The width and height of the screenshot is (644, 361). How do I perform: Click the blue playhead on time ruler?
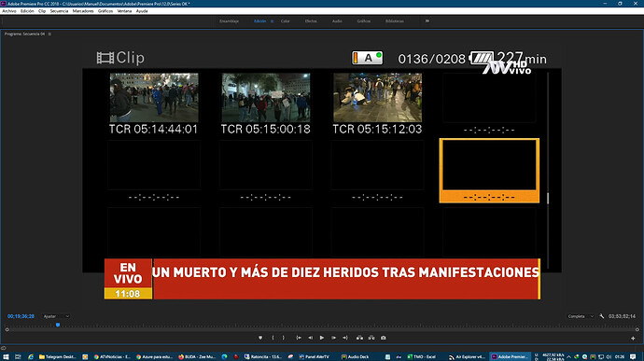[x=58, y=325]
